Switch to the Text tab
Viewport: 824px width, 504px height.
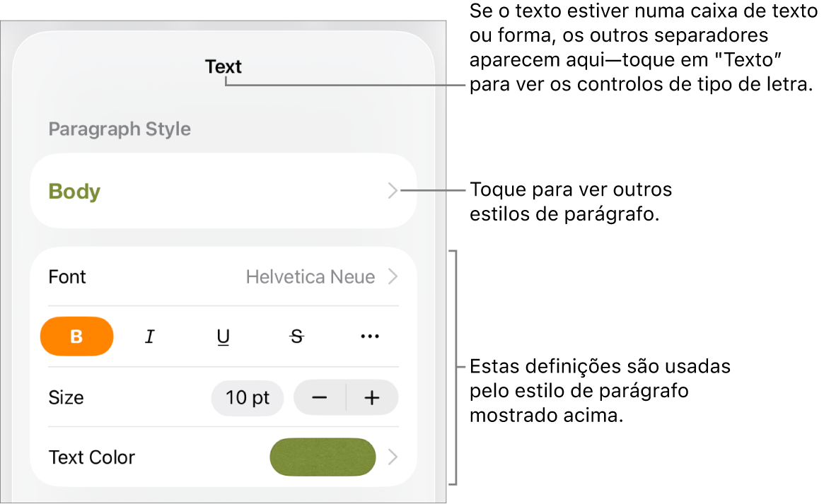point(223,66)
